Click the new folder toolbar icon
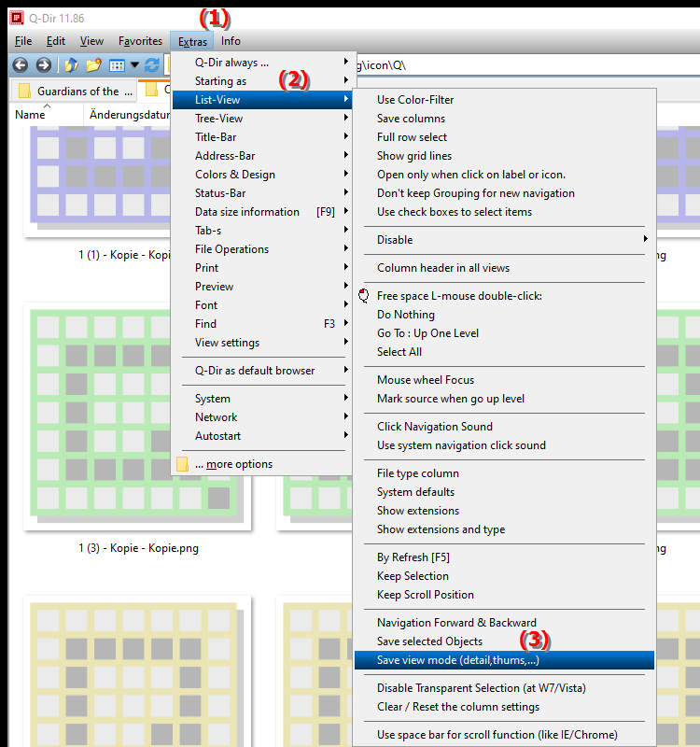The width and height of the screenshot is (700, 747). point(94,64)
